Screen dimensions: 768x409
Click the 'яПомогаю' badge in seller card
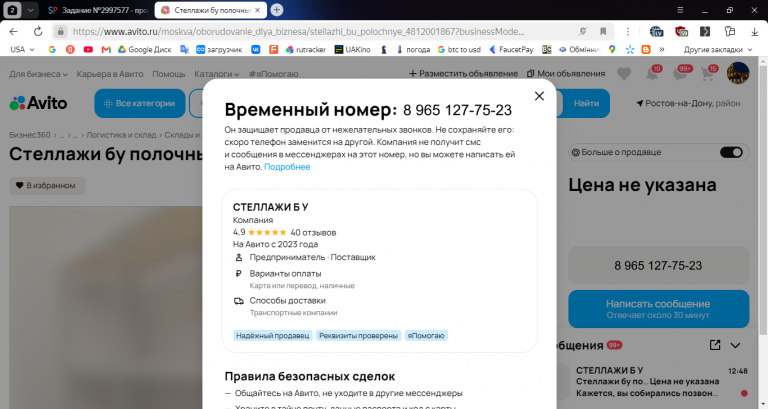coord(426,336)
